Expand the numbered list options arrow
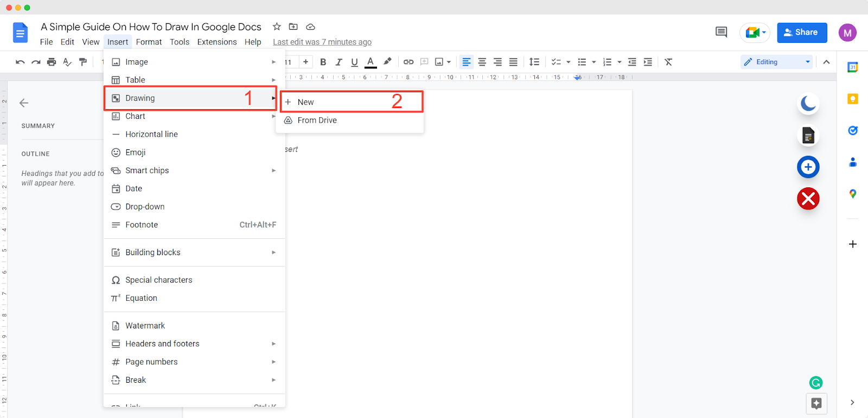This screenshot has width=868, height=418. pyautogui.click(x=620, y=62)
